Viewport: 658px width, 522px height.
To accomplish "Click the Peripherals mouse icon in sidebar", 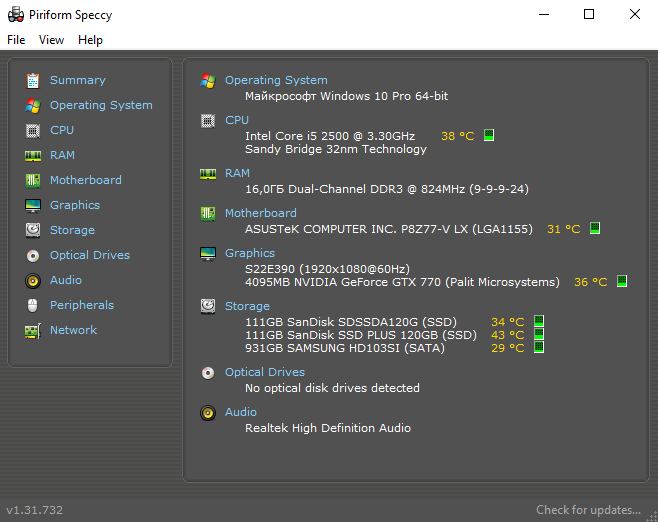I will click(x=33, y=305).
